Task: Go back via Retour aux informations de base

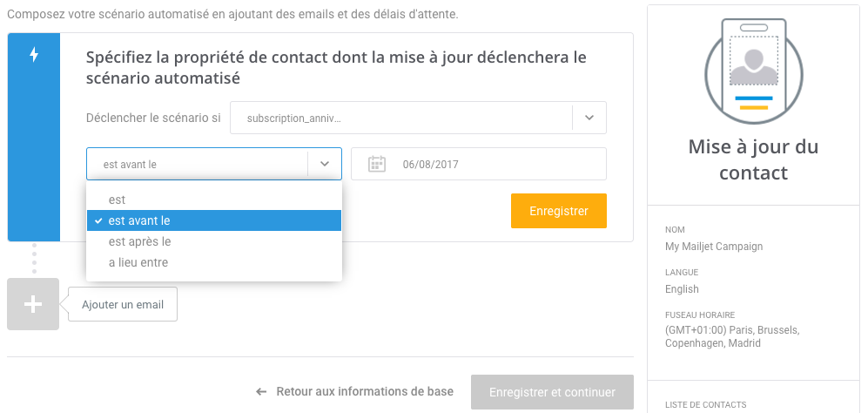Action: [x=365, y=391]
